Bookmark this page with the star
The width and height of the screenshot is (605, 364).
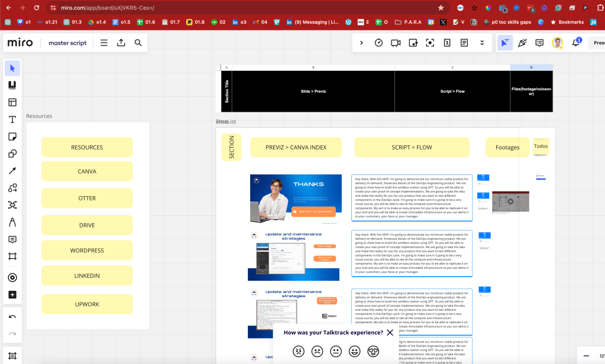[x=441, y=8]
